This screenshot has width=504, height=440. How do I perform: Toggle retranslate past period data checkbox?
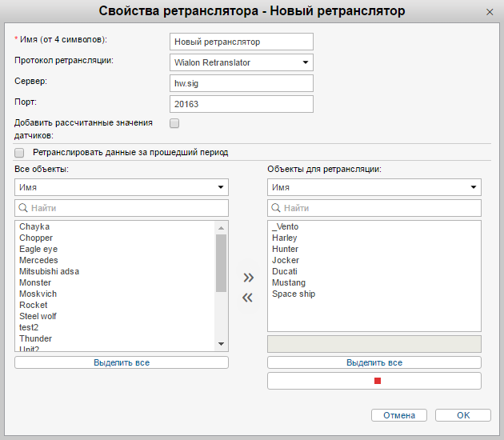[x=19, y=152]
